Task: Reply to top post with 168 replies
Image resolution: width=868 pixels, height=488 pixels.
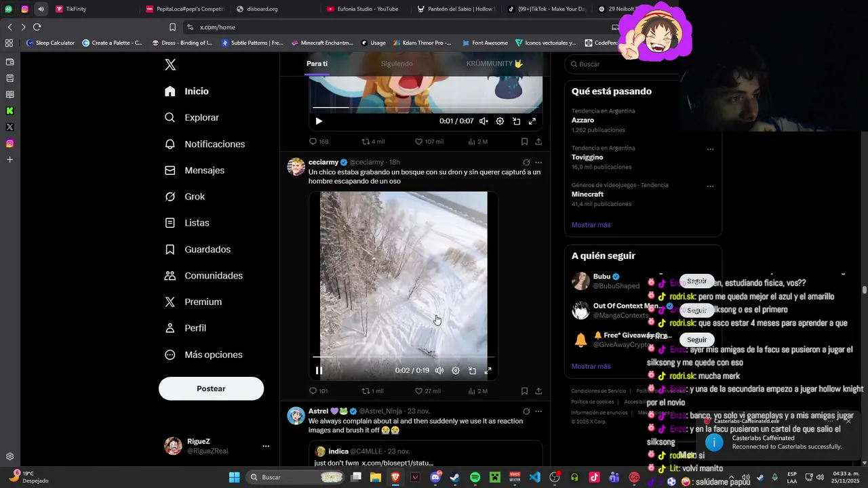Action: (x=318, y=142)
